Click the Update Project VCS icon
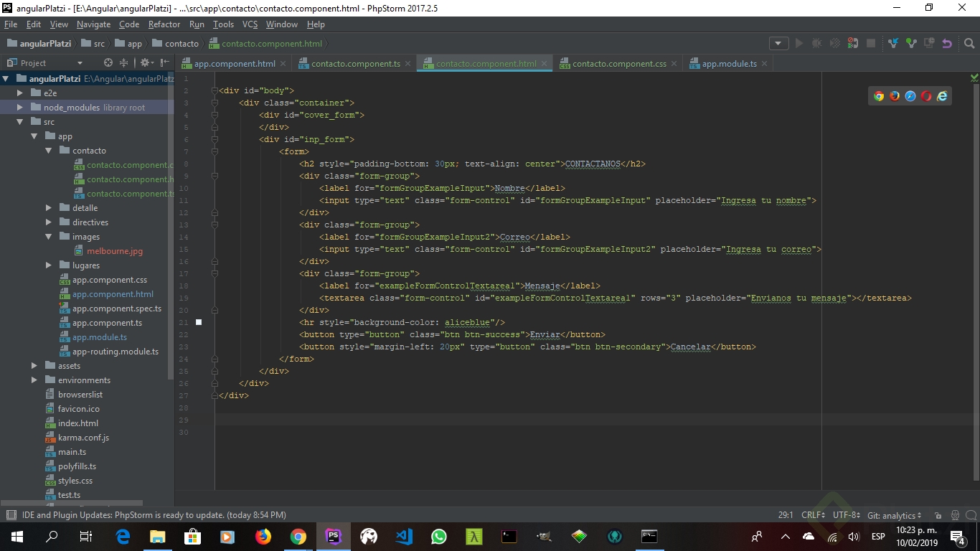980x551 pixels. pyautogui.click(x=893, y=43)
